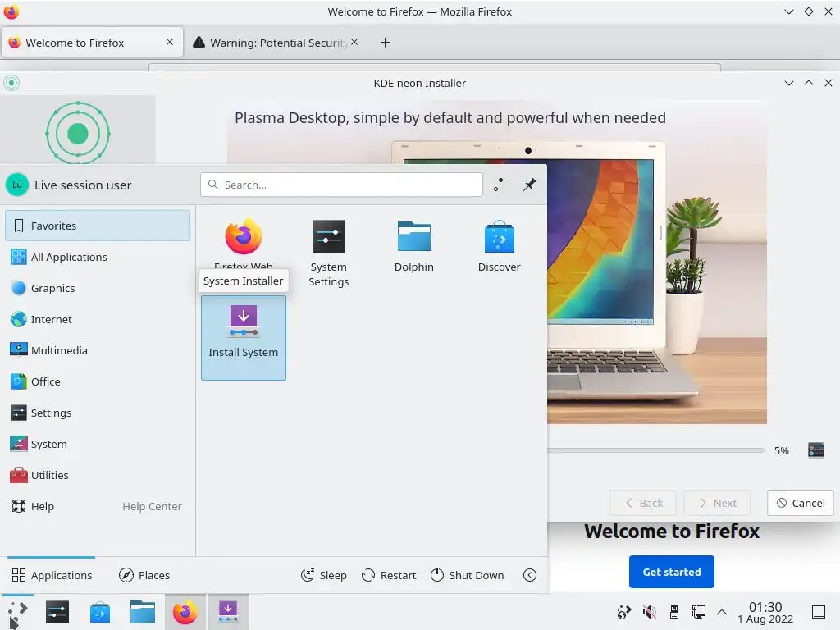Click the Show Desktop panel icon
Viewport: 840px width, 630px height.
tap(819, 612)
